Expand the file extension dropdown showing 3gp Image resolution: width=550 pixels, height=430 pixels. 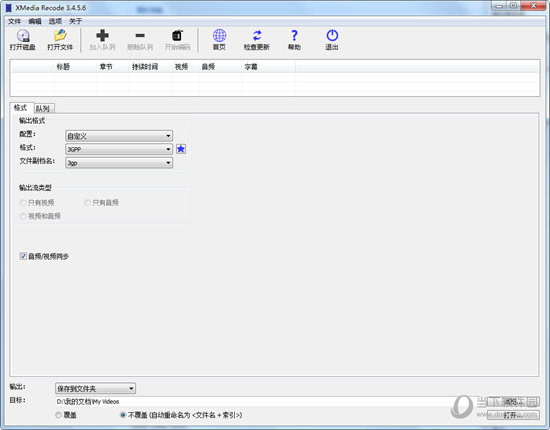[119, 163]
